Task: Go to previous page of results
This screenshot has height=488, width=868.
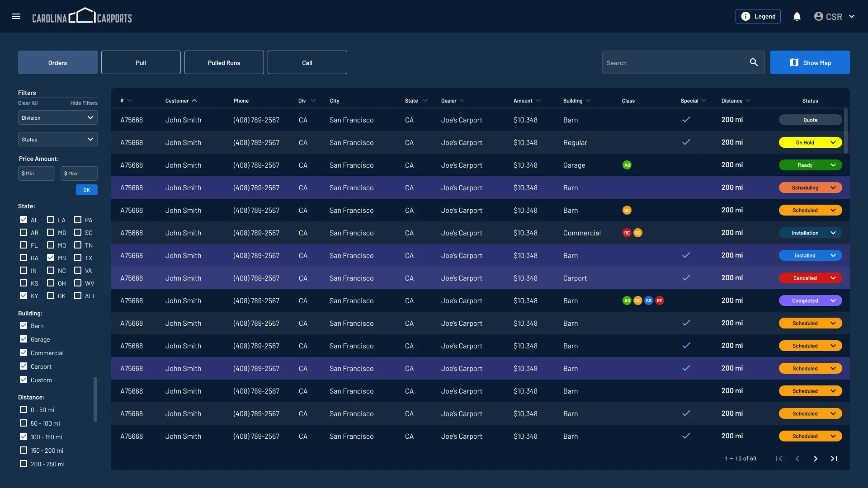Action: coord(797,459)
